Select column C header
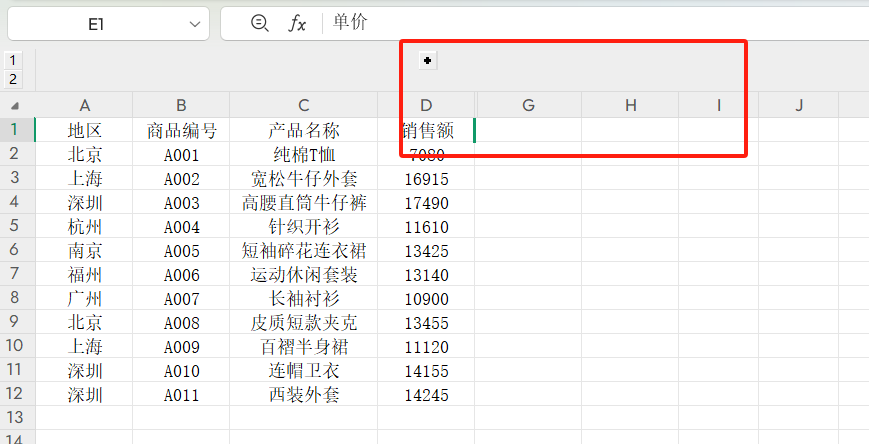869x444 pixels. pos(303,105)
